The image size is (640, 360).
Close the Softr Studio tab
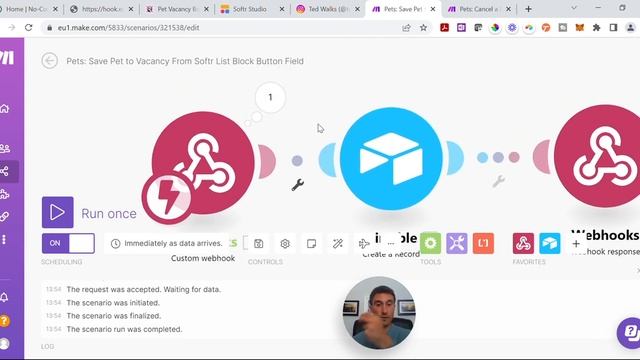[282, 9]
